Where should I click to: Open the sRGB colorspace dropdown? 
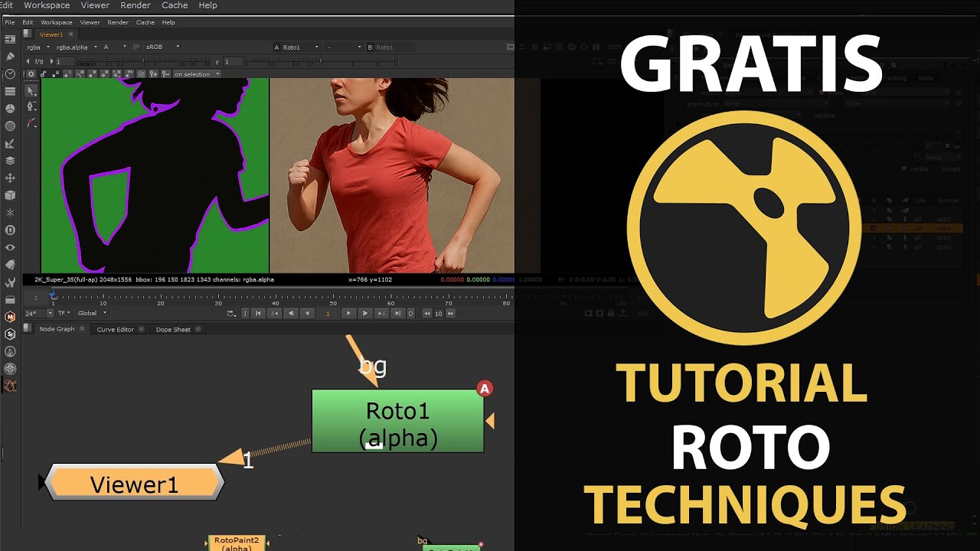tap(164, 47)
